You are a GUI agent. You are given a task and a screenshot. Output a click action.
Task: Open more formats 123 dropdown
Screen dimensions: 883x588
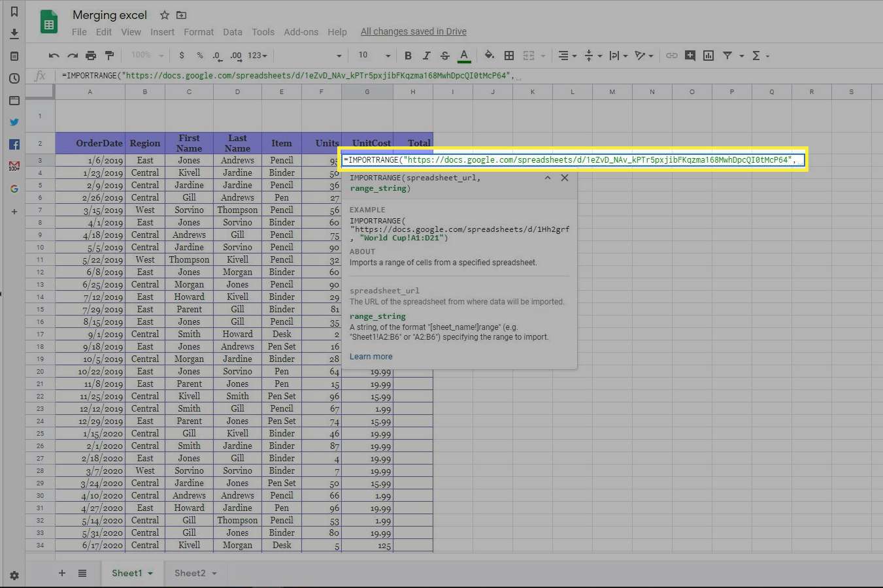click(257, 56)
